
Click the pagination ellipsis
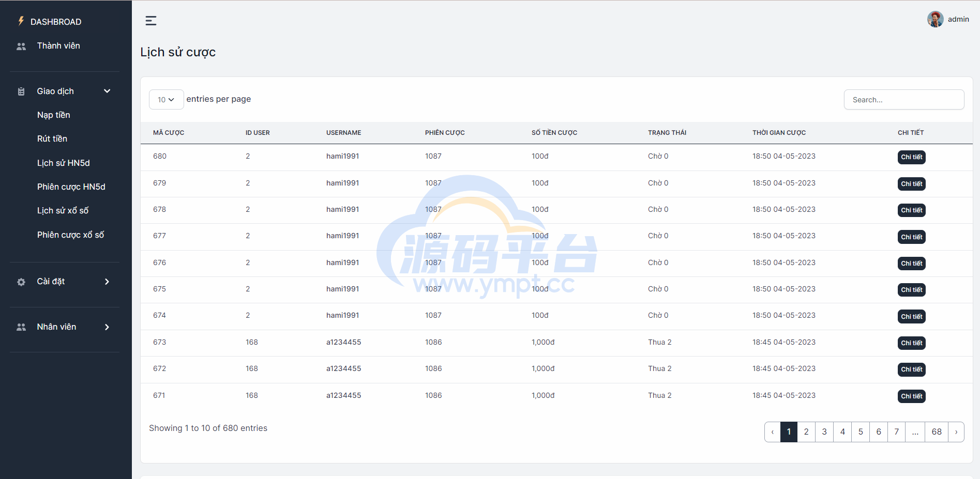coord(915,432)
